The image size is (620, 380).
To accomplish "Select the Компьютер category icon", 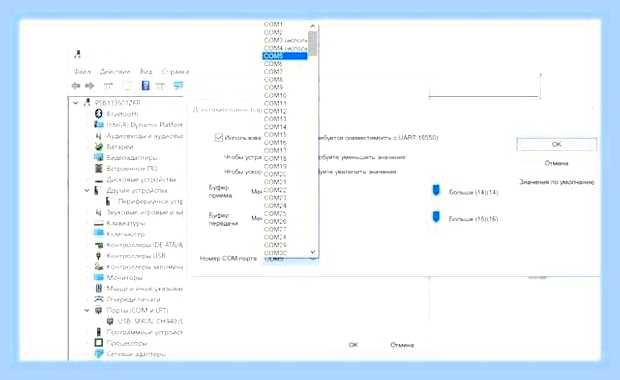I will [99, 234].
